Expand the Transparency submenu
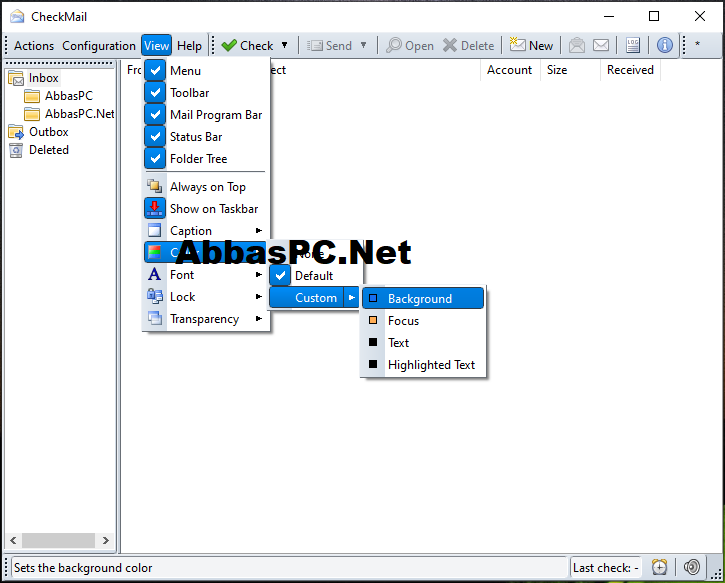Screen dimensions: 725x583 [205, 319]
